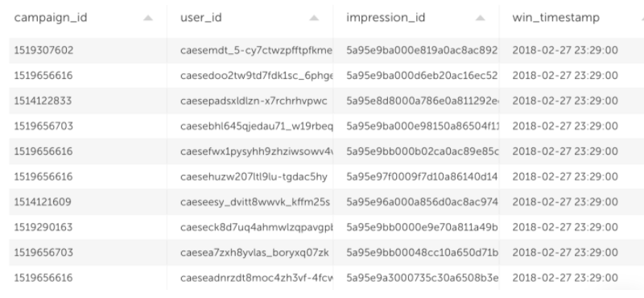Select the user_id column header label
Image resolution: width=644 pixels, height=298 pixels.
(200, 18)
